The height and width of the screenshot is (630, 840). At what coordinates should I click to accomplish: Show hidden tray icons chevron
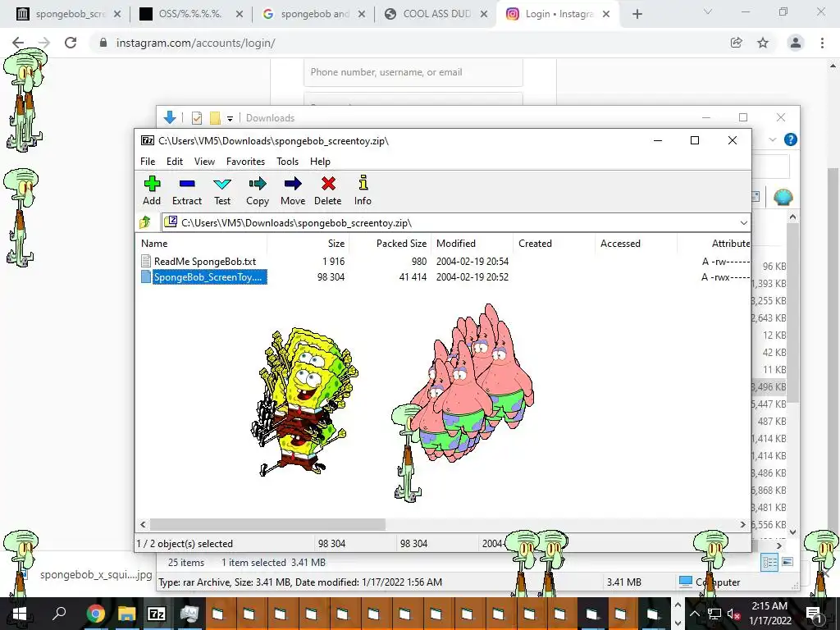coord(695,614)
